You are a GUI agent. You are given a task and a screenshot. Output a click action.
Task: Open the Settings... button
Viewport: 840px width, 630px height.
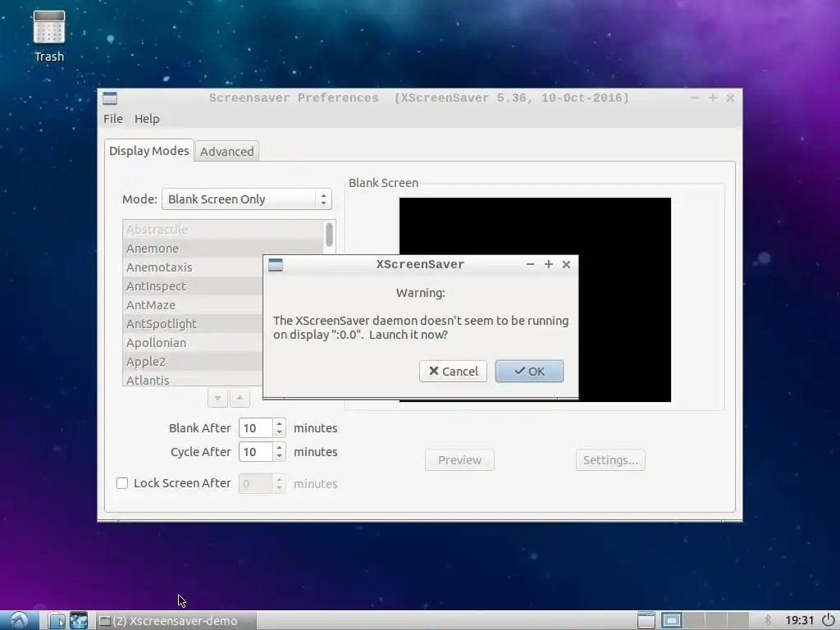(x=610, y=460)
